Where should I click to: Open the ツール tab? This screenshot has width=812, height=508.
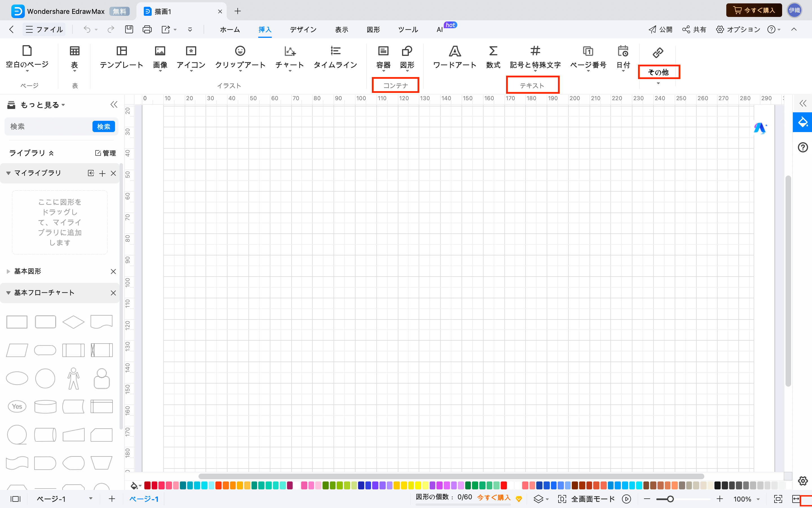click(408, 30)
